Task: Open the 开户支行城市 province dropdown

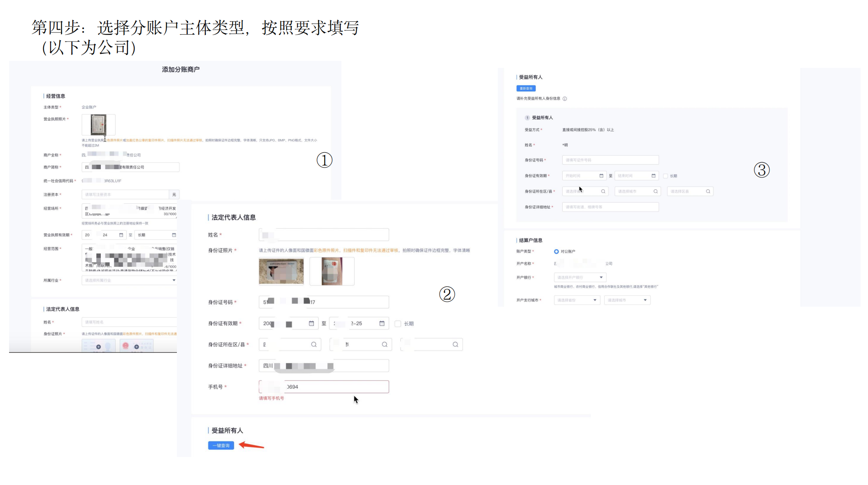Action: click(577, 300)
